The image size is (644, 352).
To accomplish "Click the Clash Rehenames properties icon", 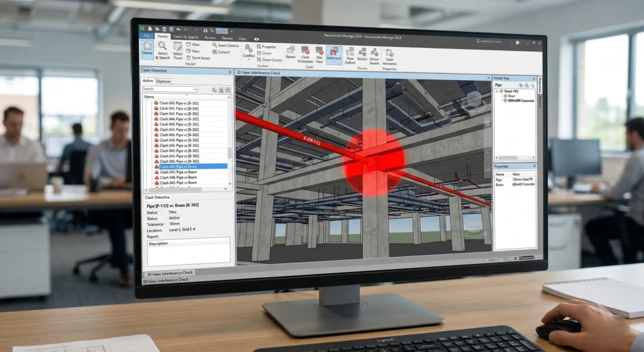I will (x=389, y=56).
